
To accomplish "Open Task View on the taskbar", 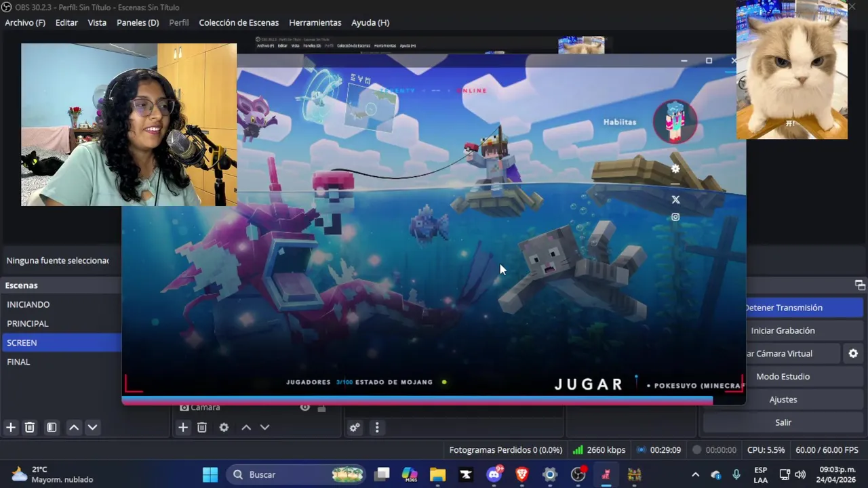I will click(x=382, y=474).
